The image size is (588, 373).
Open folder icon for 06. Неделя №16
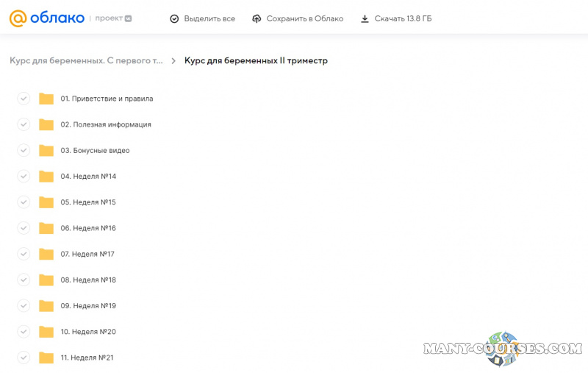click(46, 228)
